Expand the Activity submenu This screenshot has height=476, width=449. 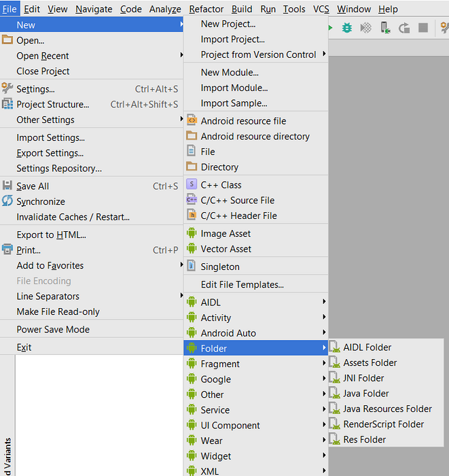click(216, 318)
